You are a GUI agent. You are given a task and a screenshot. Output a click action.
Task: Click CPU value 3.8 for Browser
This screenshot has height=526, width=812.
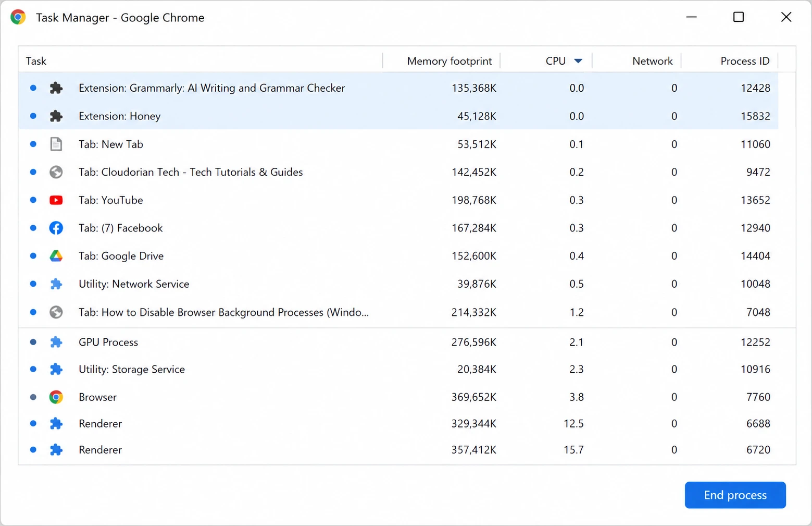tap(577, 397)
